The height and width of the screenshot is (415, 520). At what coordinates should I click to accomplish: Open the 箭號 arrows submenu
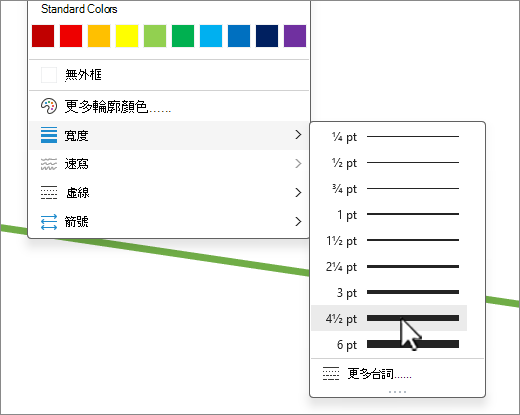(x=169, y=221)
